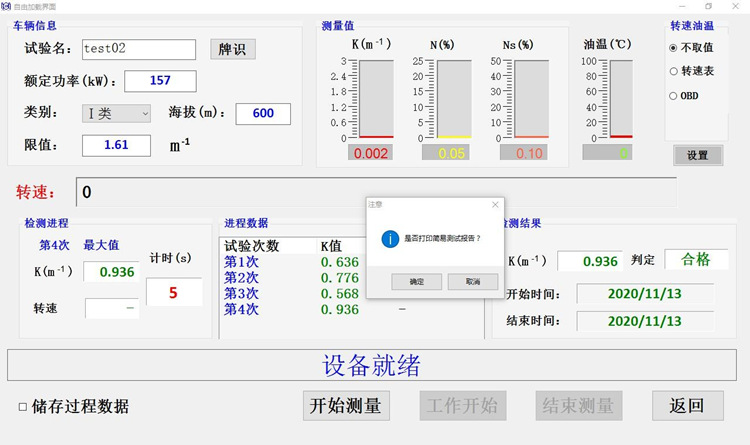Click the K值 column header
The width and height of the screenshot is (750, 445).
pos(331,246)
